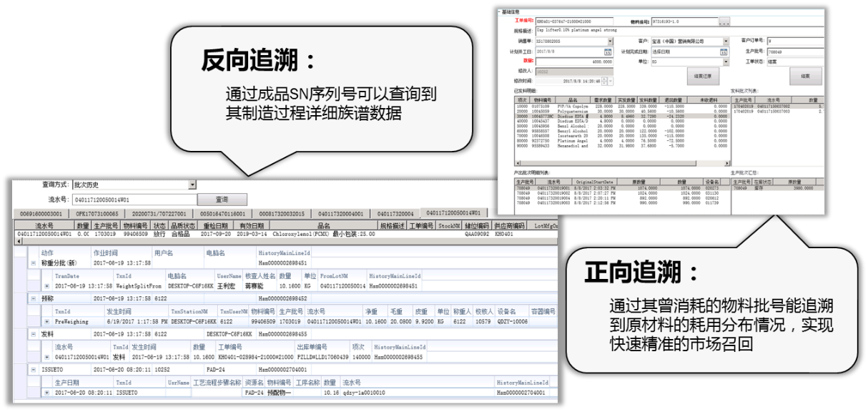Open the 物料编号 browse ellipsis button

(x=724, y=23)
